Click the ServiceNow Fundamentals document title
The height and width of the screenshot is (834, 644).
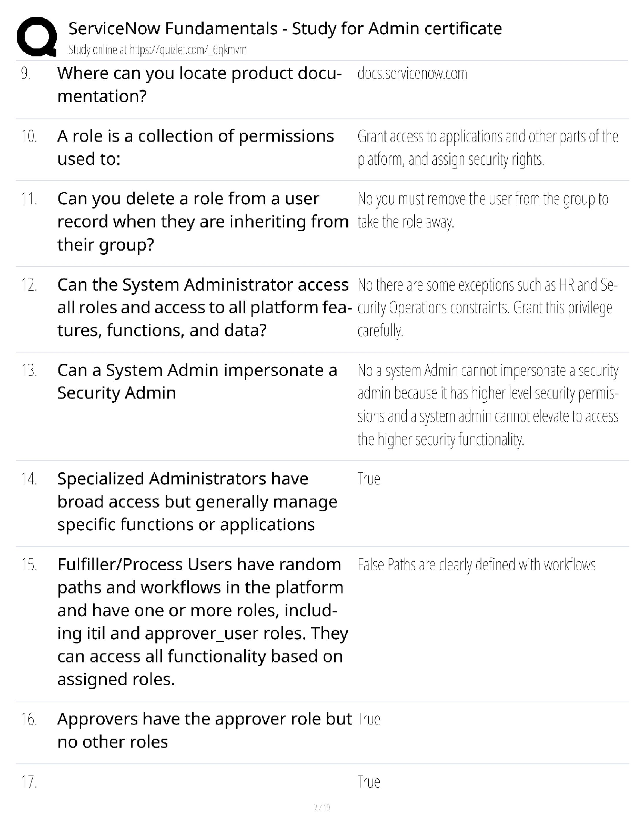pos(285,28)
